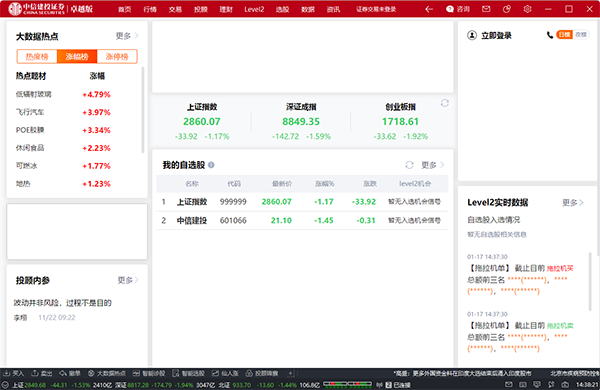This screenshot has height=390, width=600.
Task: Click the plus icon in bottom toolbar
Action: point(290,373)
